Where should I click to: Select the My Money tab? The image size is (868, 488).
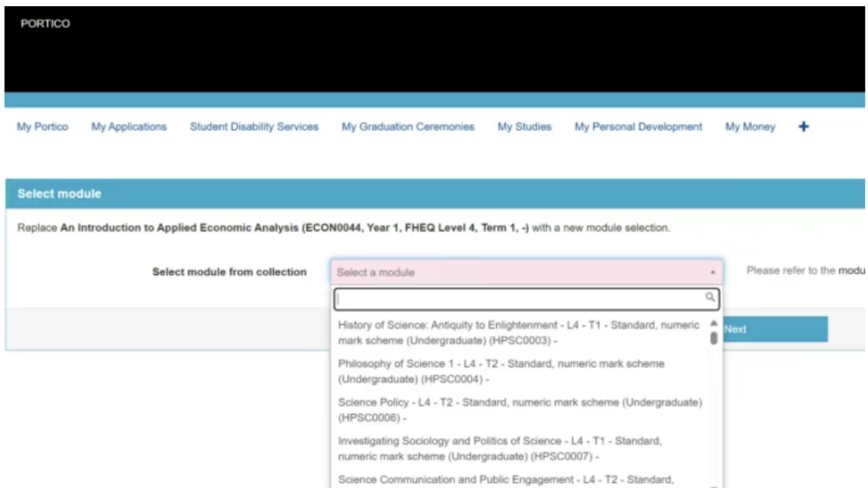point(750,127)
